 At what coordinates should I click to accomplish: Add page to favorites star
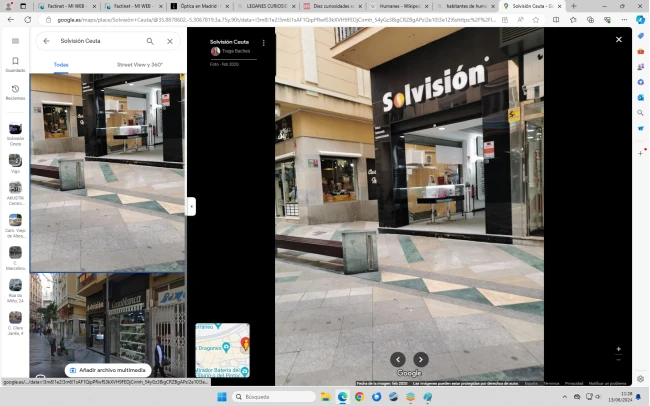pyautogui.click(x=536, y=19)
